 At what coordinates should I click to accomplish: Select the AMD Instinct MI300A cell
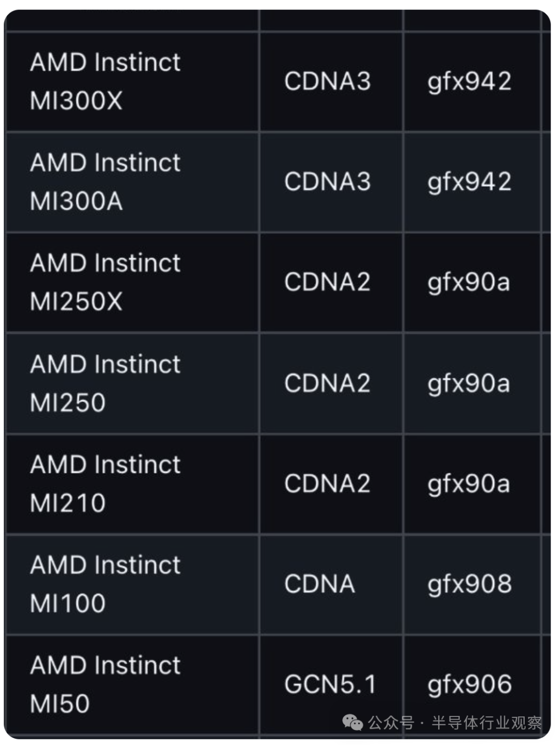coord(132,182)
